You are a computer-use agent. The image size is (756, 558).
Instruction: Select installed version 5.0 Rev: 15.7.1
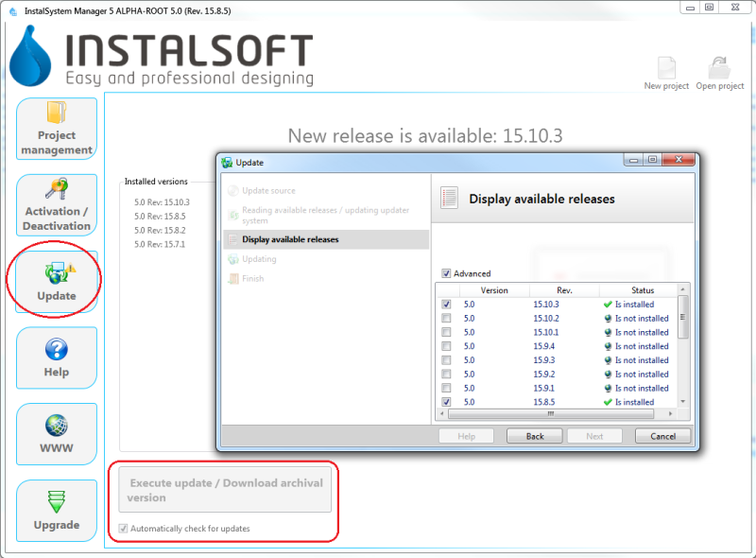(x=160, y=244)
